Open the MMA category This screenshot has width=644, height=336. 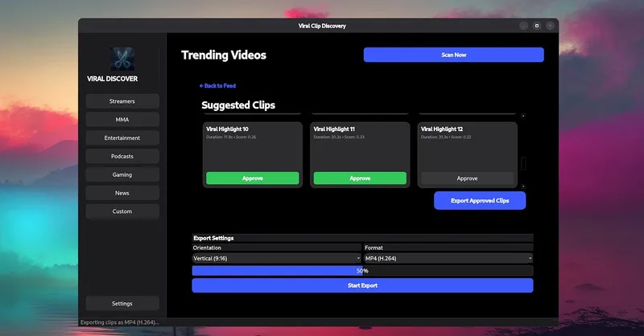[x=122, y=120]
